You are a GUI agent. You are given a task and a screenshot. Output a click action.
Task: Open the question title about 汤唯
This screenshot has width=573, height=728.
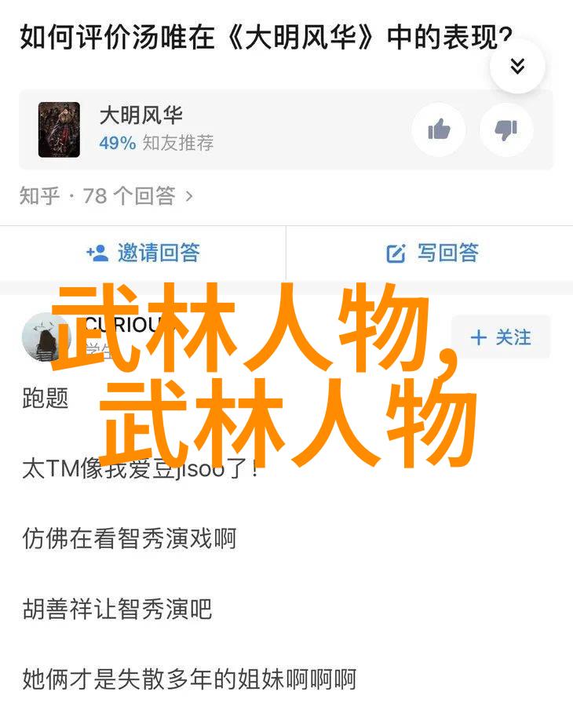click(266, 38)
